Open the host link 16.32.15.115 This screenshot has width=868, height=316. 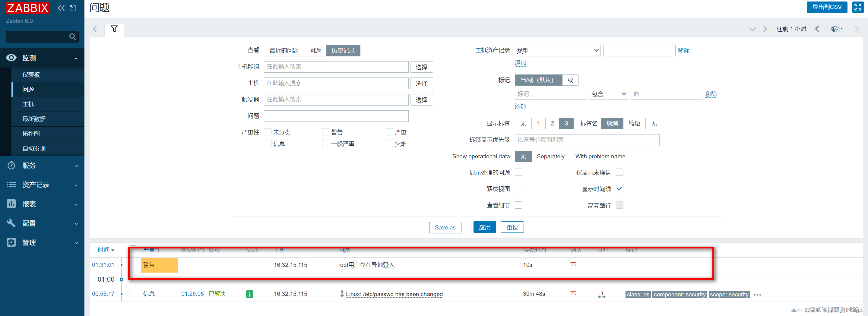(290, 265)
